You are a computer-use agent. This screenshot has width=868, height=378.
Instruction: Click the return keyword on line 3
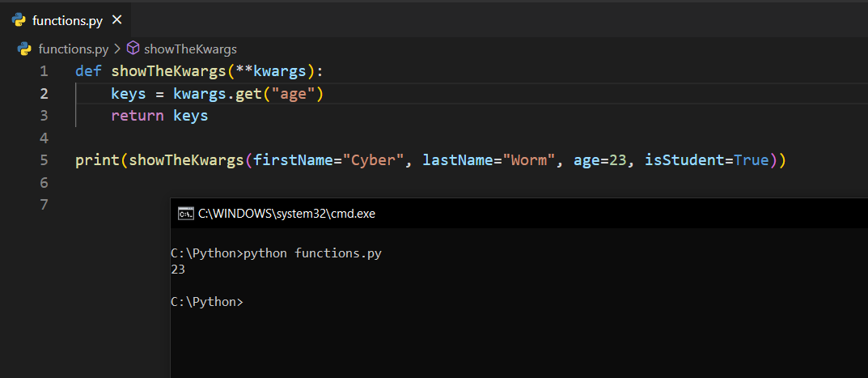click(138, 116)
